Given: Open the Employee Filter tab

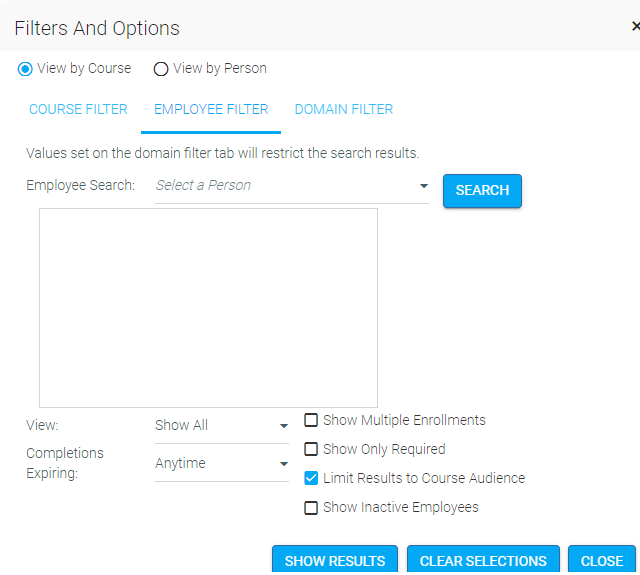Looking at the screenshot, I should (211, 109).
